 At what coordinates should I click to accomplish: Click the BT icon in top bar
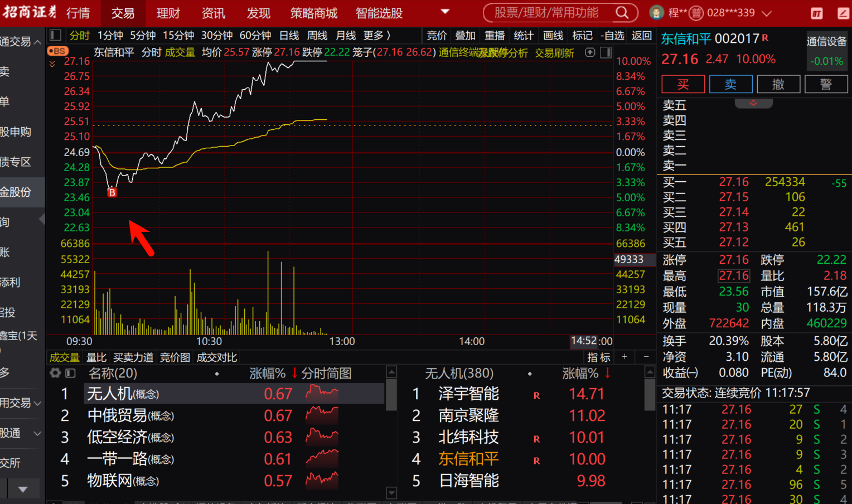(816, 13)
